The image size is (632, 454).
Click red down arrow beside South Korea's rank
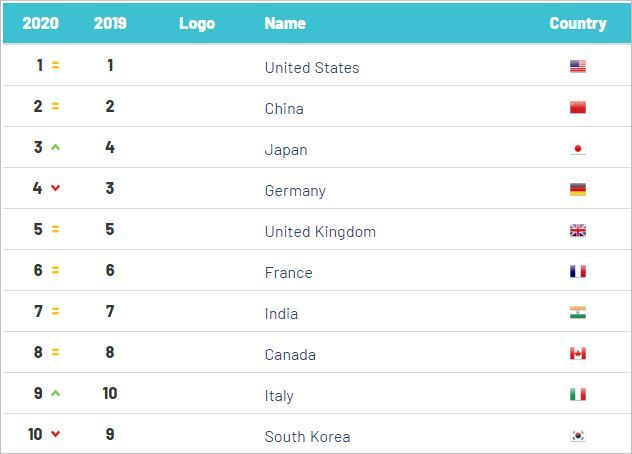tap(56, 434)
